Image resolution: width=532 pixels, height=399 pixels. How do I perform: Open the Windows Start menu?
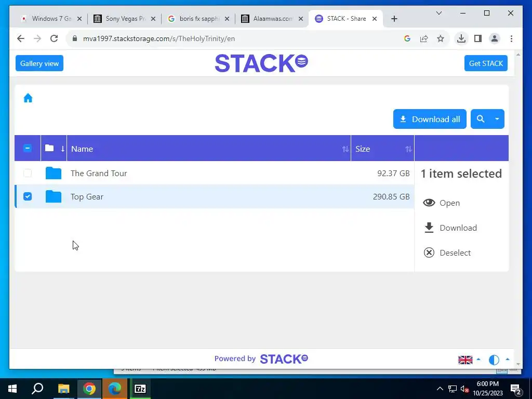(x=12, y=389)
